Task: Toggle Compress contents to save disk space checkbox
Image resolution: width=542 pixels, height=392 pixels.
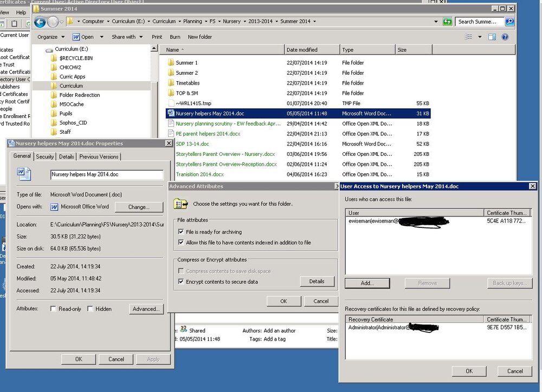Action: tap(181, 271)
